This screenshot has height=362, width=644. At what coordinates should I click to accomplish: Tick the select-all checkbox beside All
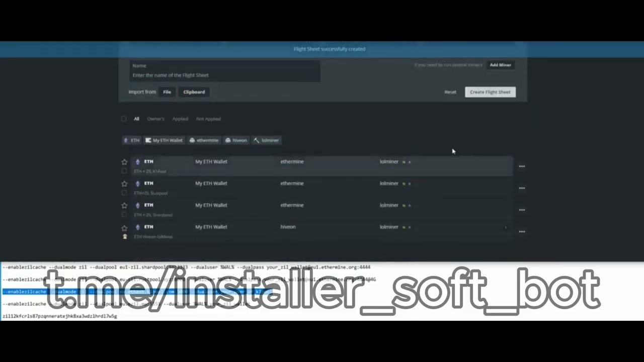point(124,119)
